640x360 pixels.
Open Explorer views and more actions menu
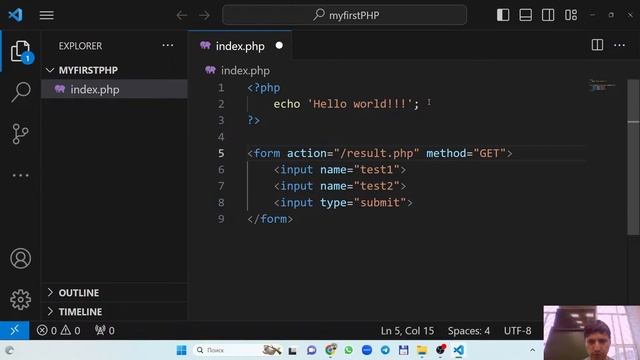(x=168, y=45)
